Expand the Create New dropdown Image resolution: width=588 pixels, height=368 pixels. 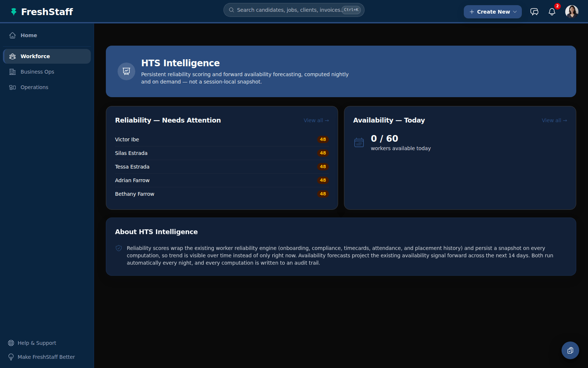(493, 12)
